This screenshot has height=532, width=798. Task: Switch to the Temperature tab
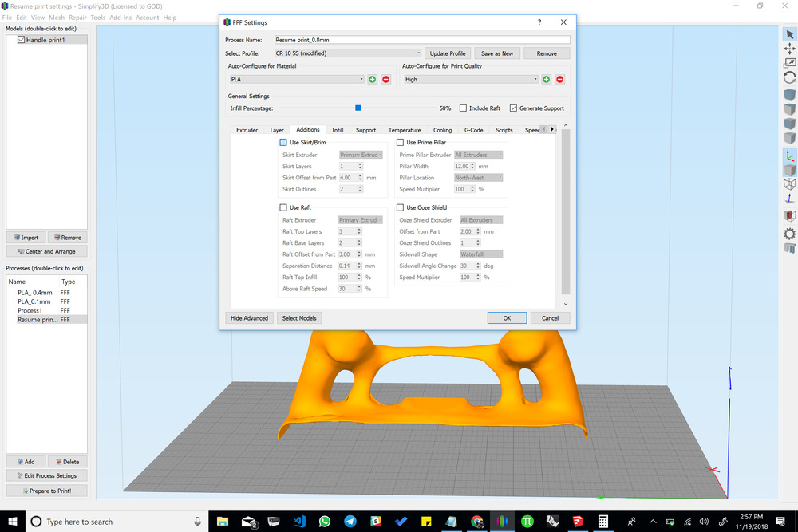pos(405,130)
